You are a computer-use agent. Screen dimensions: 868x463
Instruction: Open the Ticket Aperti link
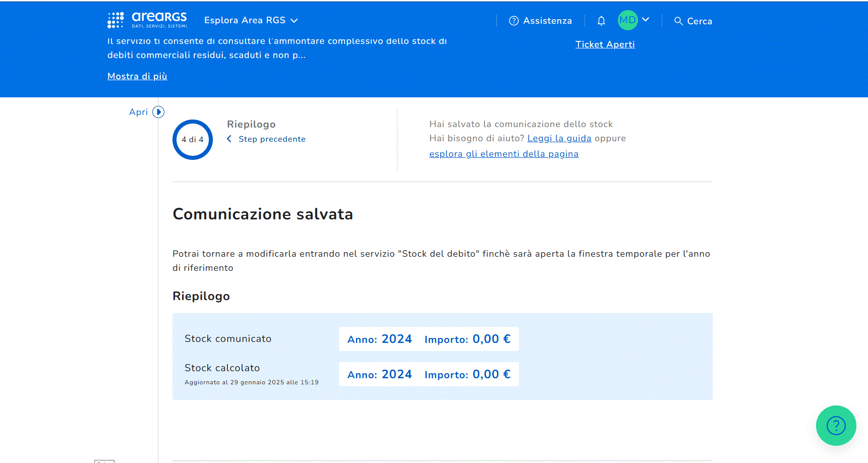[x=605, y=44]
